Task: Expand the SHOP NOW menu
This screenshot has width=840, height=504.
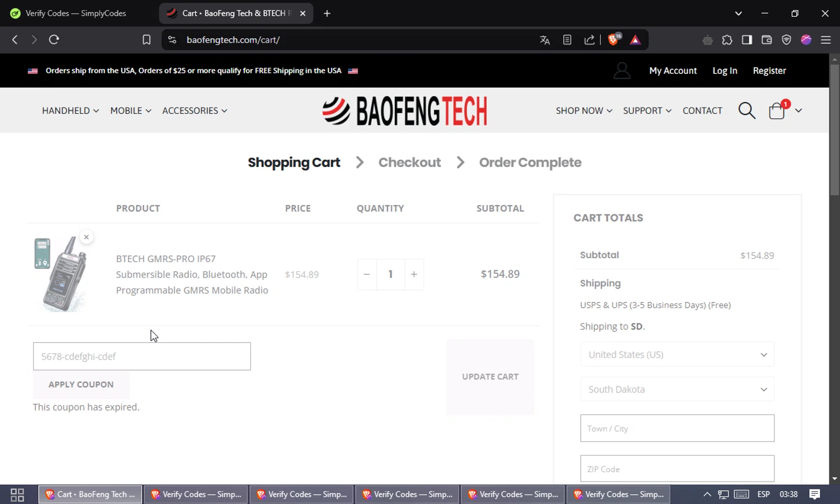Action: coord(584,110)
